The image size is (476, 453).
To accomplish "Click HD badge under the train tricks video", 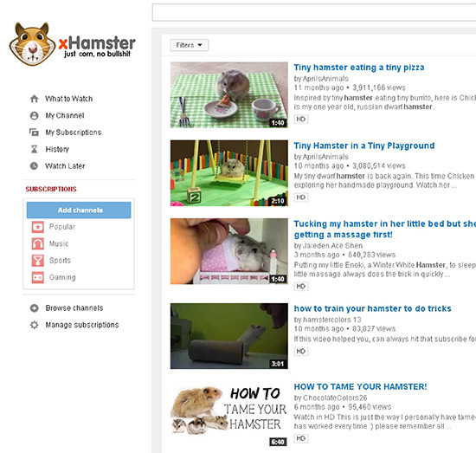I will point(301,351).
